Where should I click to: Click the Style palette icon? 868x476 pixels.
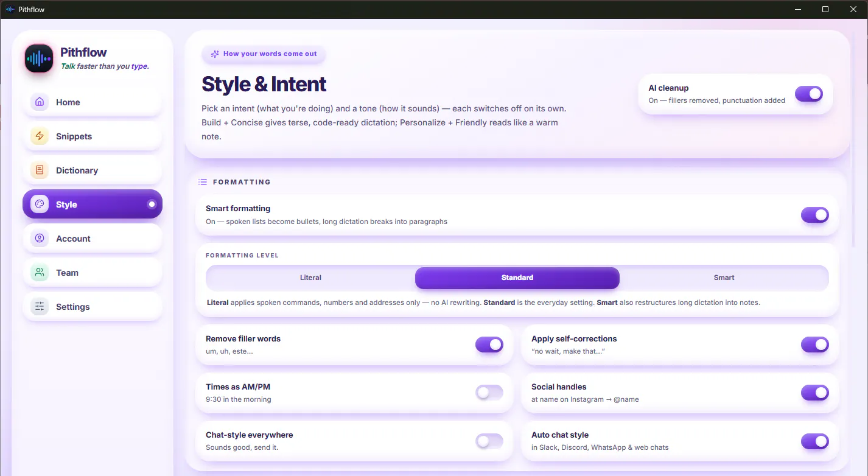coord(40,205)
